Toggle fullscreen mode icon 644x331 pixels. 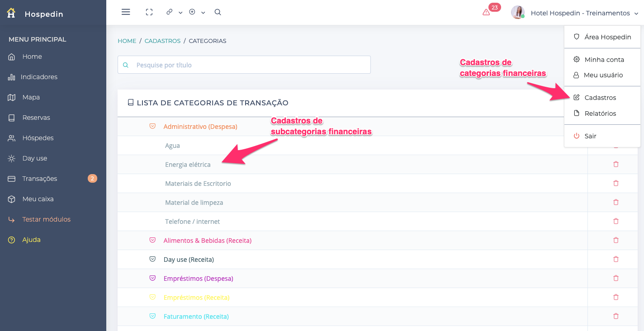click(149, 12)
